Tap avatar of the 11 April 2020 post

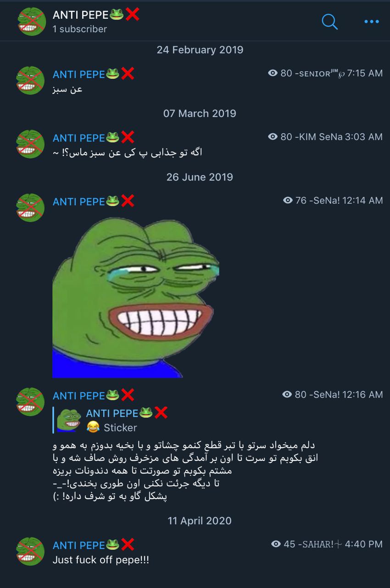[x=30, y=551]
